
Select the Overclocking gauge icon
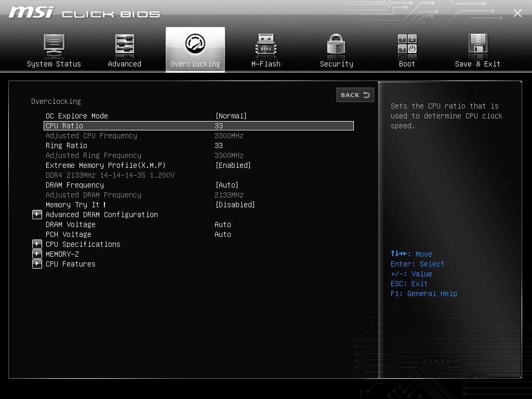[x=195, y=44]
